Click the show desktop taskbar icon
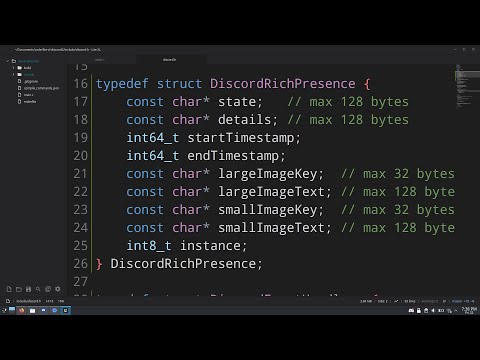This screenshot has width=480, height=360. (12, 310)
